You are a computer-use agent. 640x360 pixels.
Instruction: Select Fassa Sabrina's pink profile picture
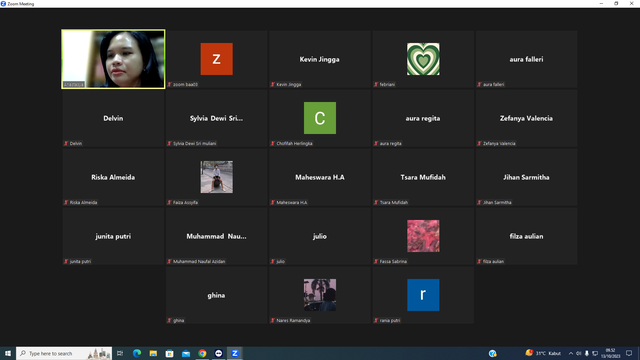coord(423,236)
